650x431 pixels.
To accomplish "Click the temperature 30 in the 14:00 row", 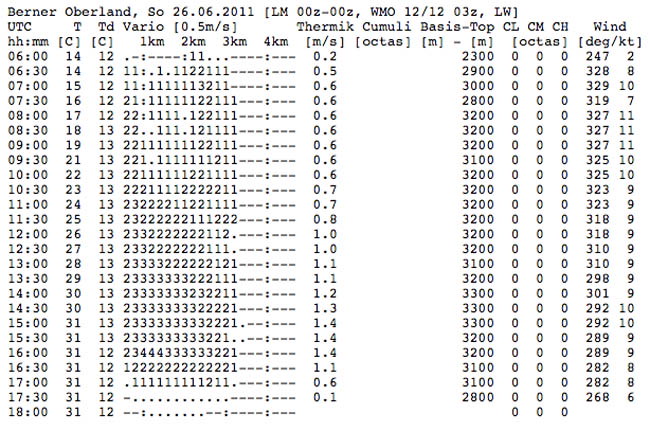I will 73,293.
